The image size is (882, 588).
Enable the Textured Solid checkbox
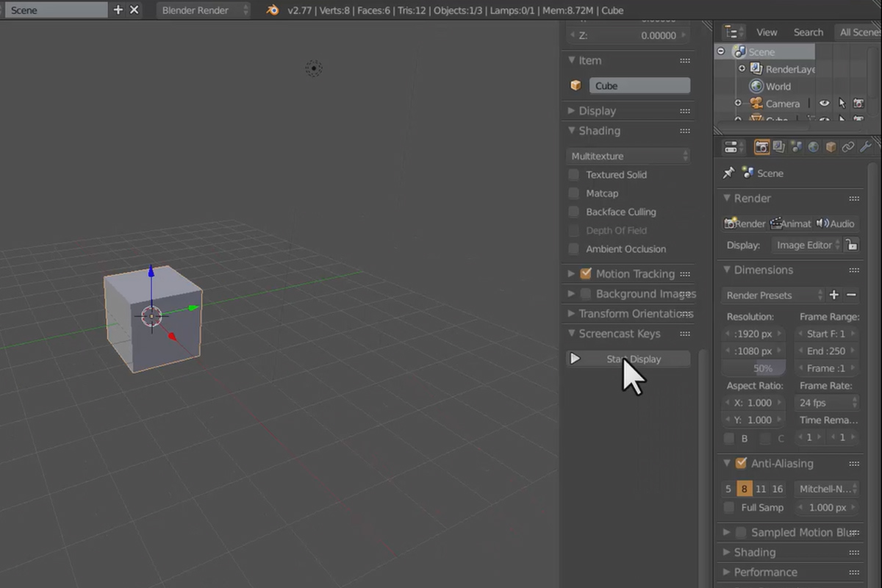tap(574, 175)
